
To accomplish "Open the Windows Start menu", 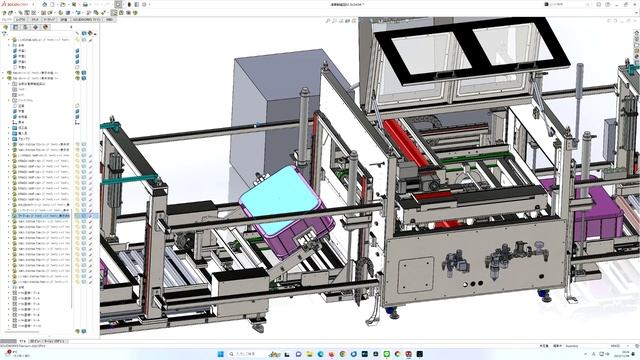I will [x=221, y=354].
